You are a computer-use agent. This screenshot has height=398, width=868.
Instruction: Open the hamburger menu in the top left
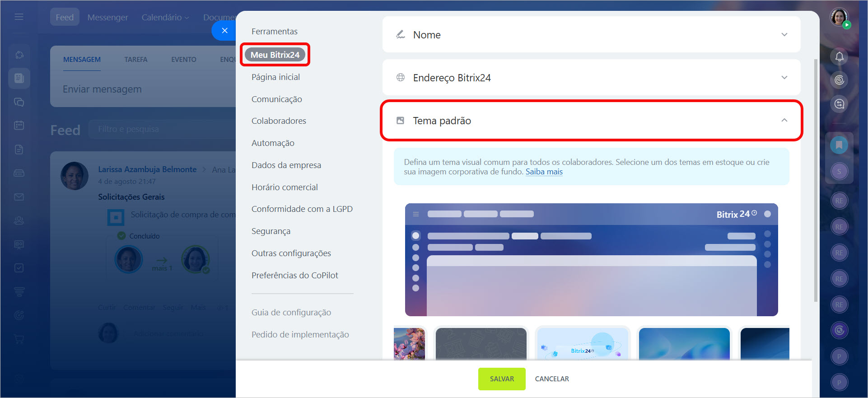(x=19, y=17)
